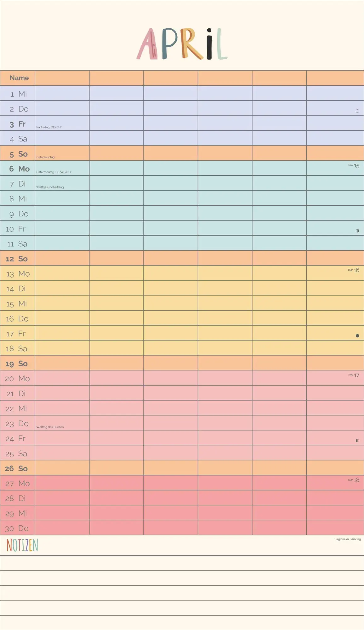Click the full moon icon on April 2
Image resolution: width=364 pixels, height=630 pixels.
pyautogui.click(x=357, y=111)
